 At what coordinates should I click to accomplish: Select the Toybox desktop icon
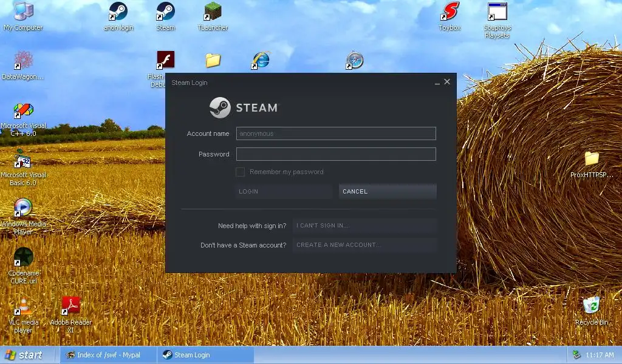pos(449,11)
